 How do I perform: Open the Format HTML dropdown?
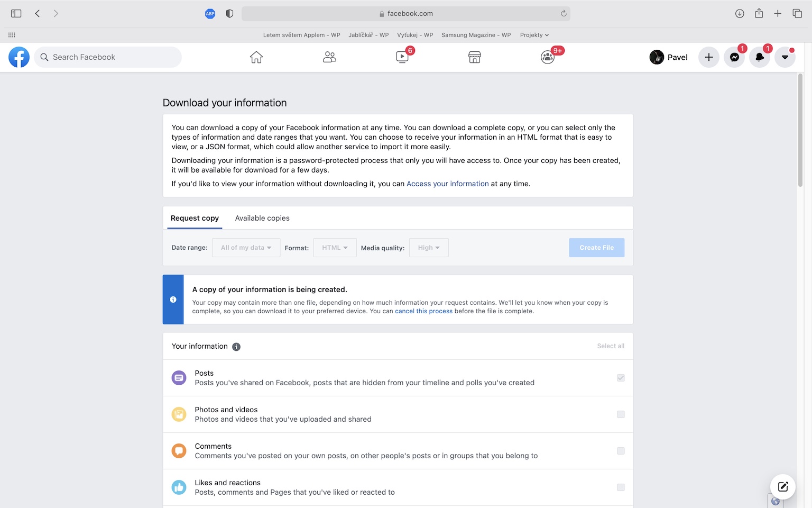point(335,248)
